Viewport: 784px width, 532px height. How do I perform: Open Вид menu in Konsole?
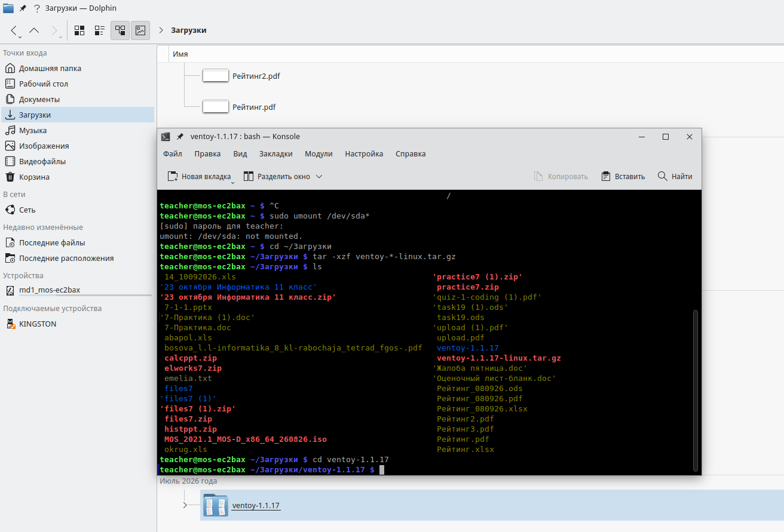pyautogui.click(x=240, y=153)
